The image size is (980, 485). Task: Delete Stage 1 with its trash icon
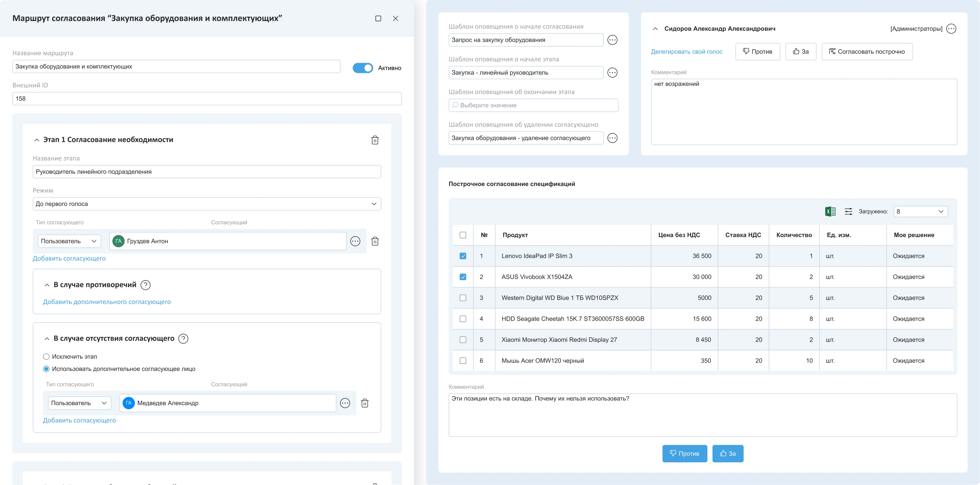tap(375, 140)
